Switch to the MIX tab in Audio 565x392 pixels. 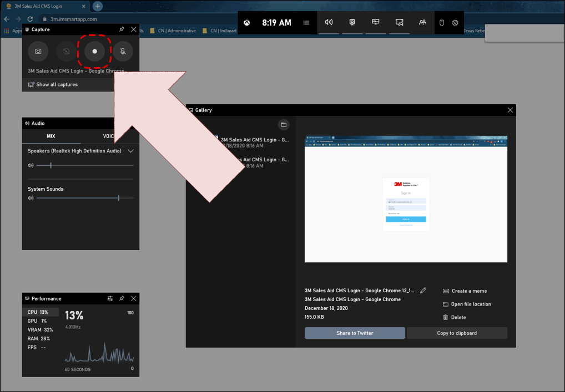(51, 136)
